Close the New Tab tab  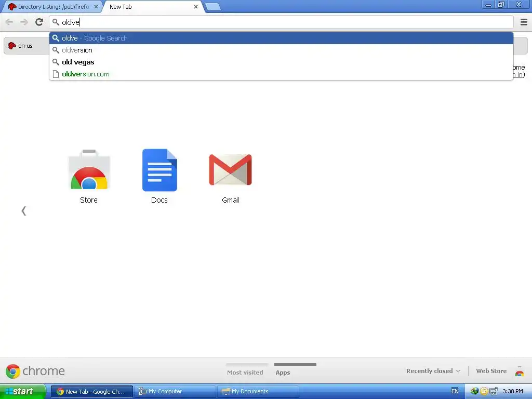click(196, 7)
